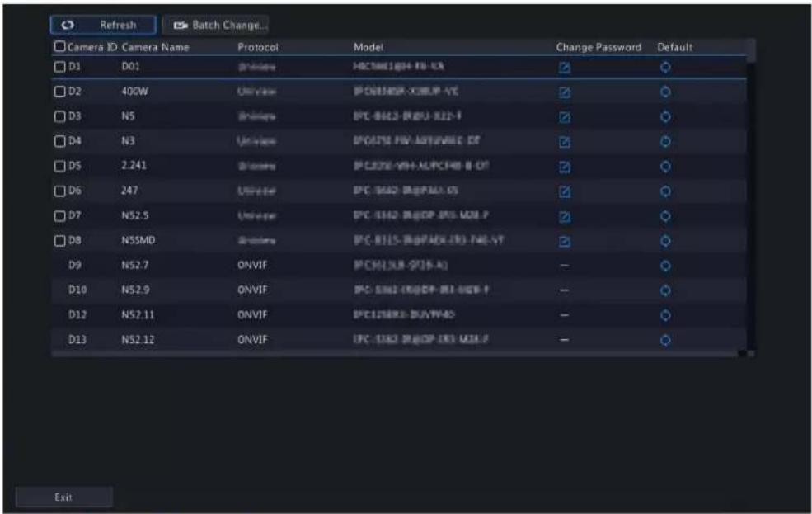
Task: Select camera name N52.5
Action: (x=135, y=215)
